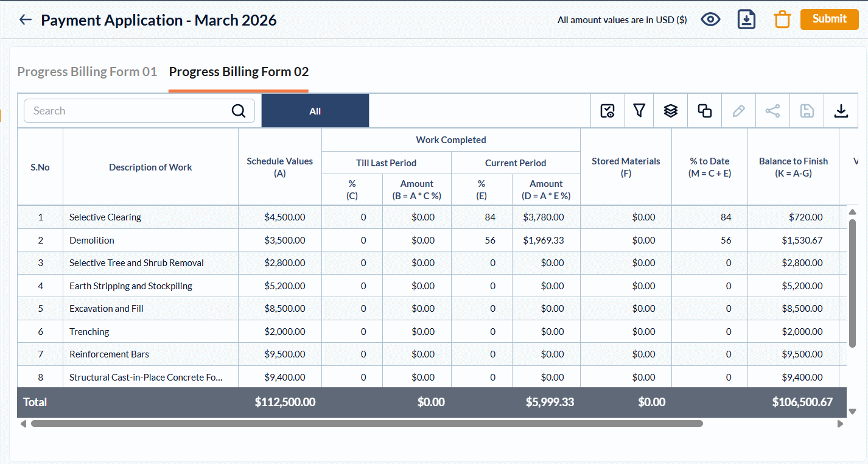Image resolution: width=868 pixels, height=464 pixels.
Task: Click the table export download icon
Action: pyautogui.click(x=841, y=111)
